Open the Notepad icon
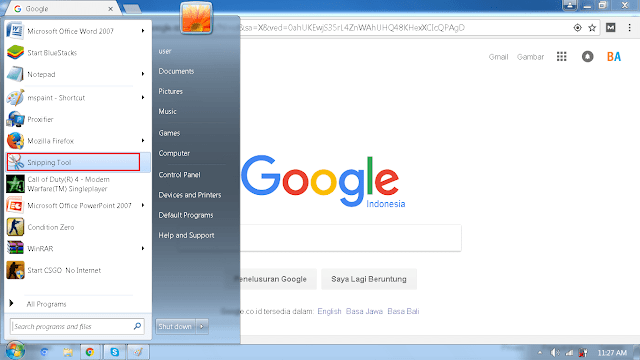Viewport: 640px width, 360px height. point(15,74)
